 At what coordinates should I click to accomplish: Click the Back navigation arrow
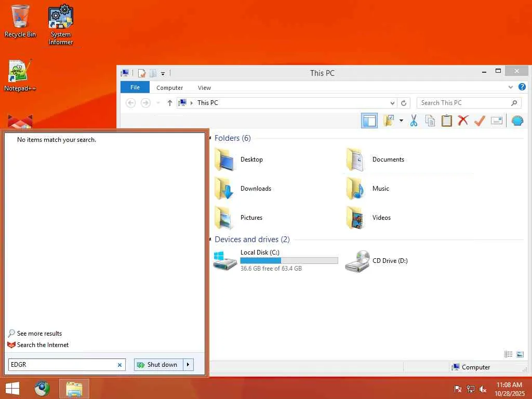point(130,103)
